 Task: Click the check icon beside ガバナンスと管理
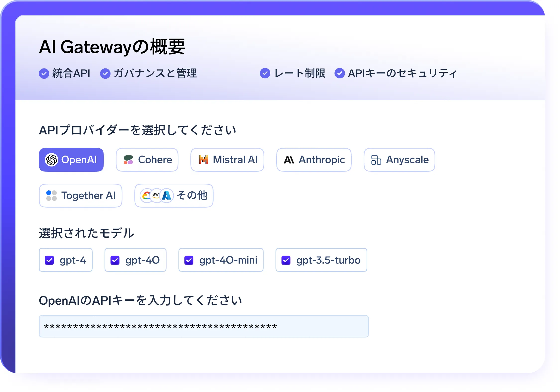coord(105,73)
